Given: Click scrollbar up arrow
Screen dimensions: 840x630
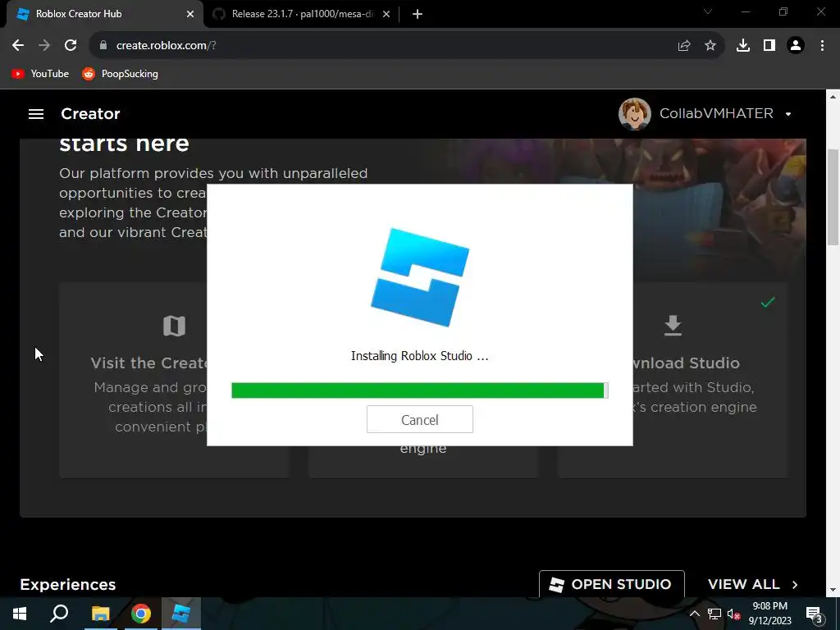Looking at the screenshot, I should click(833, 97).
